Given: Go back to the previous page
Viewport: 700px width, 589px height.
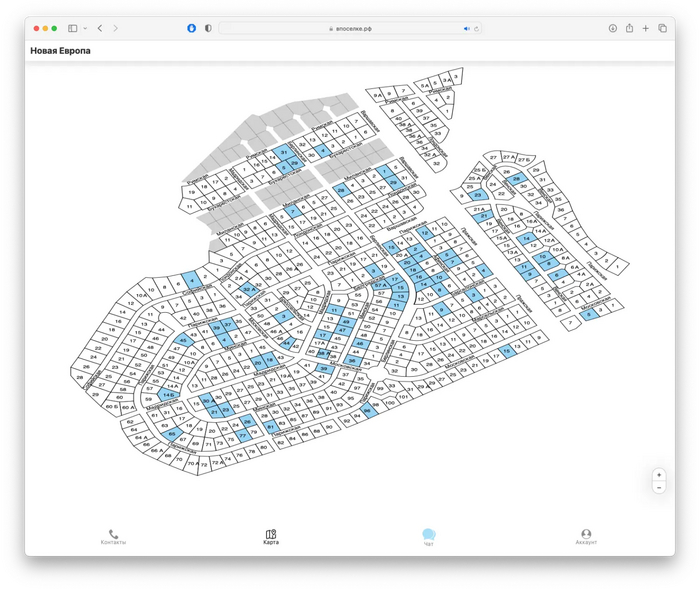Looking at the screenshot, I should (100, 28).
